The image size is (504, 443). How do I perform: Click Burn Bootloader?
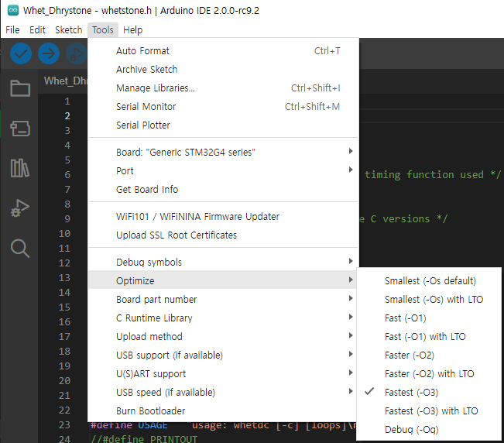tap(223, 411)
